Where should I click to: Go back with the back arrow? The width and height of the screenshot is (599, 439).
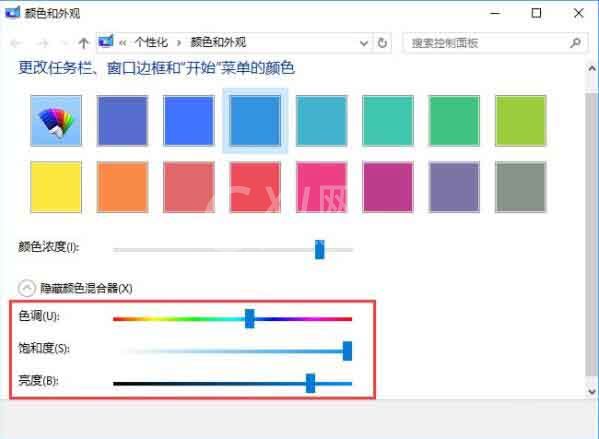pyautogui.click(x=16, y=43)
